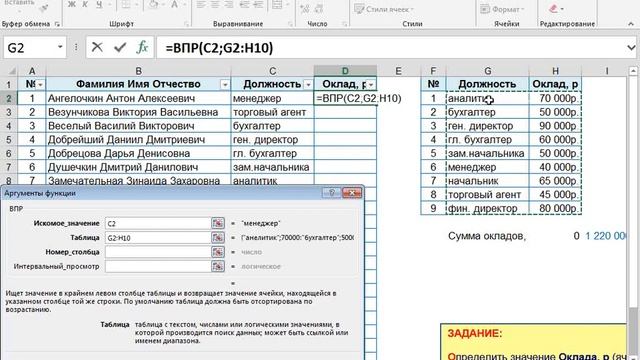This screenshot has height=360, width=640.
Task: Click range selector icon beside Таблица field
Action: (218, 237)
